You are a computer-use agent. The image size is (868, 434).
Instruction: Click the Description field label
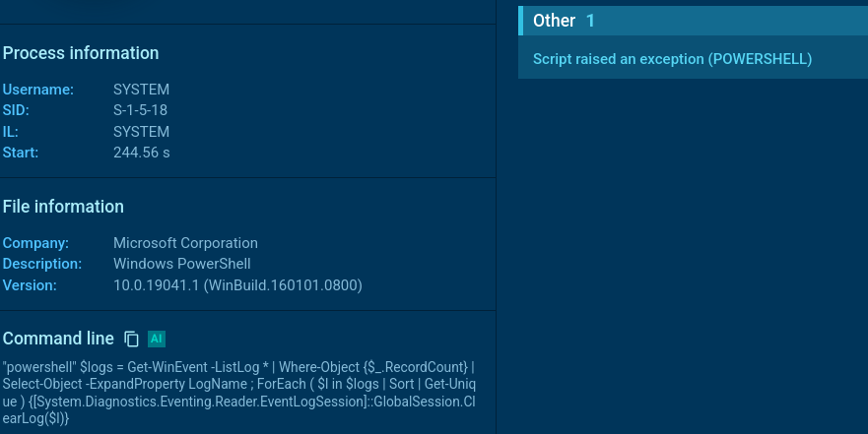coord(41,264)
